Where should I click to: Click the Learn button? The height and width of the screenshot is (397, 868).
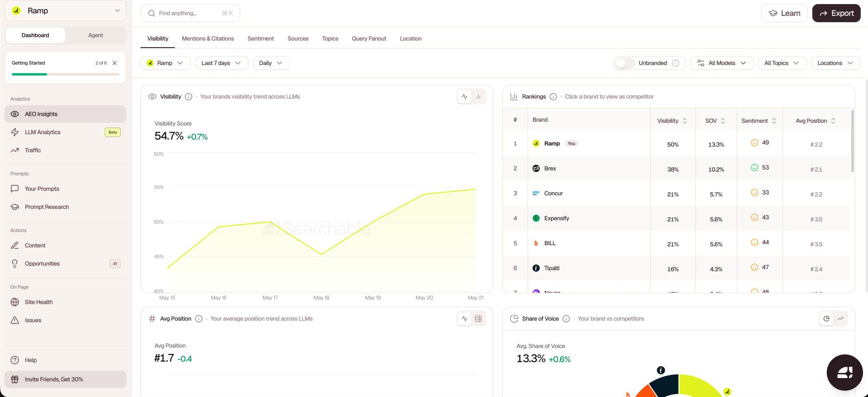point(784,13)
